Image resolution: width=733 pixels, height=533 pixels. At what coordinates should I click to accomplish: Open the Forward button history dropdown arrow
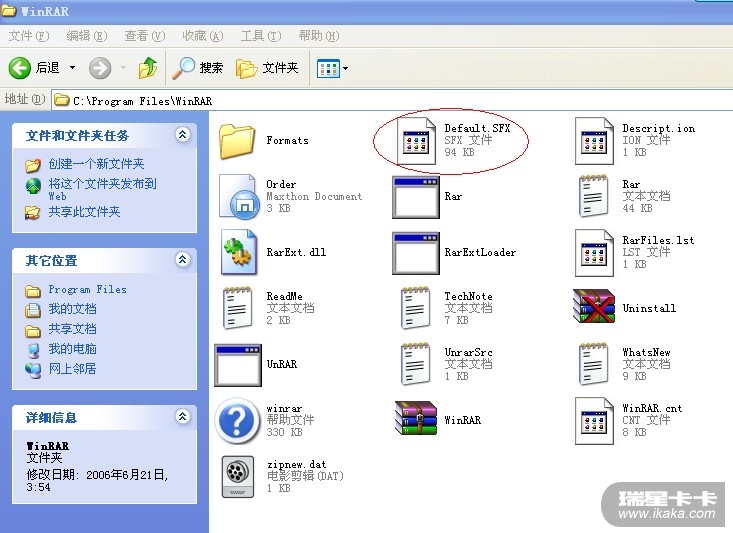(123, 68)
